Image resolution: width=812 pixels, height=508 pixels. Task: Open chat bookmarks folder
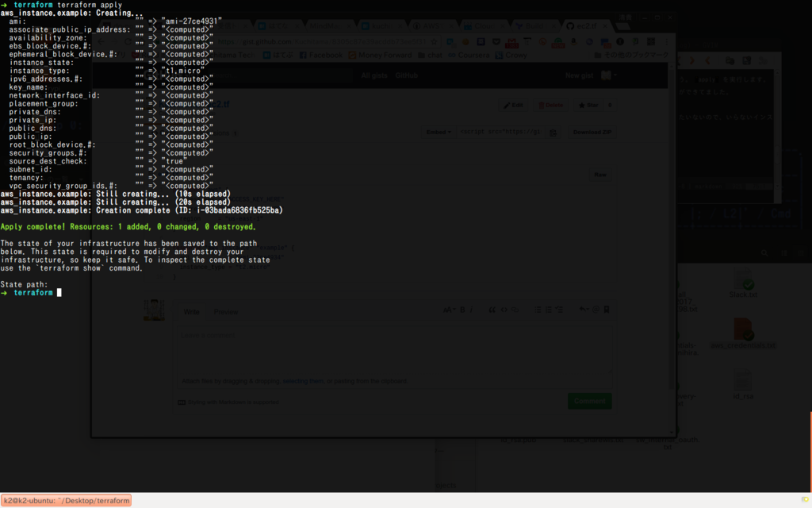[x=430, y=55]
